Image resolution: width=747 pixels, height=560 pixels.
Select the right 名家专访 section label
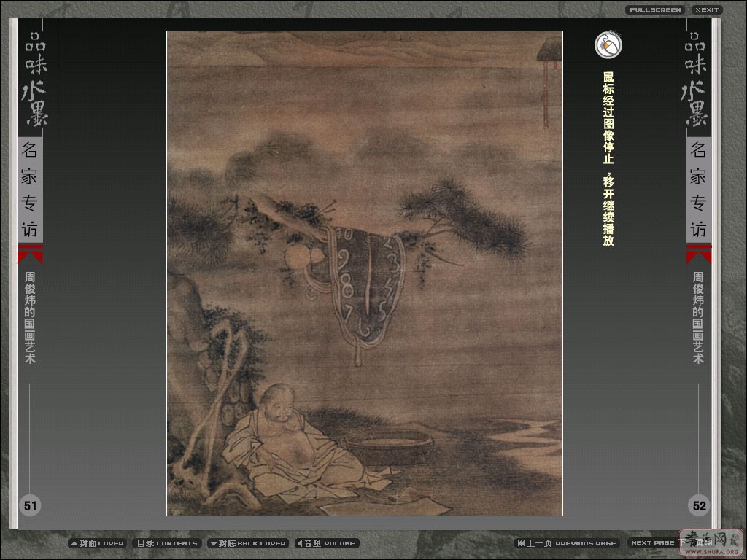click(x=699, y=190)
